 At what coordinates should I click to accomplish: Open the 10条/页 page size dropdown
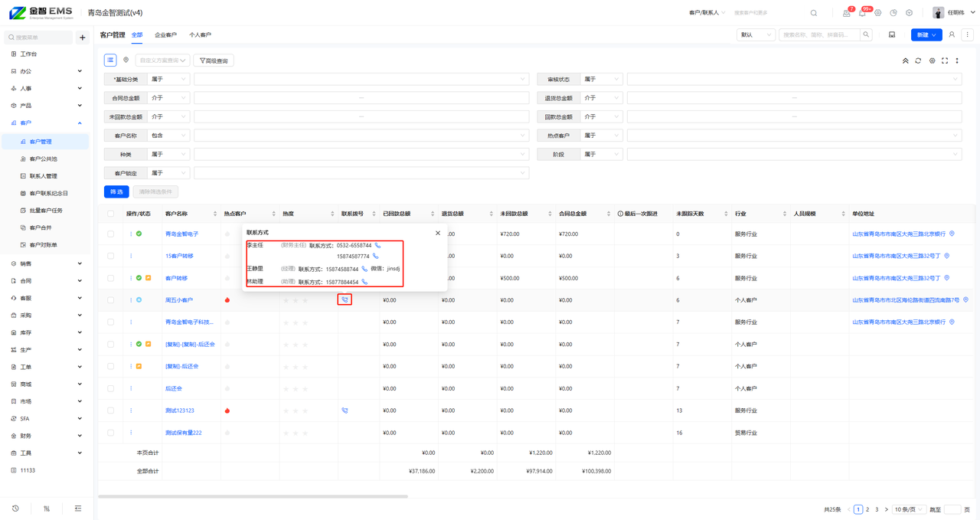tap(909, 509)
